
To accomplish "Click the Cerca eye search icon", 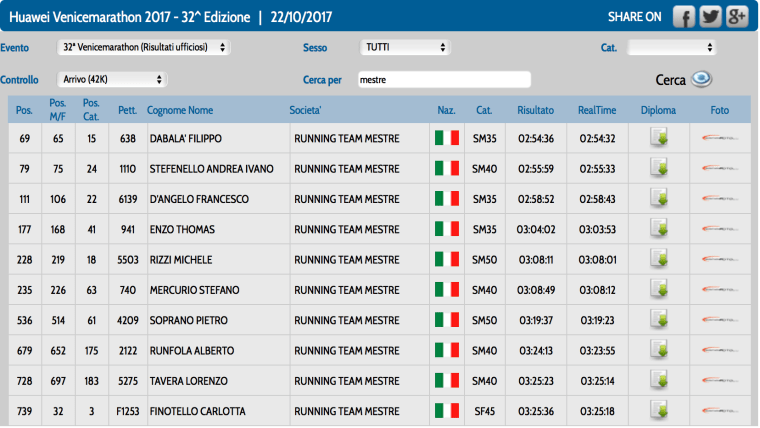I will (x=703, y=80).
